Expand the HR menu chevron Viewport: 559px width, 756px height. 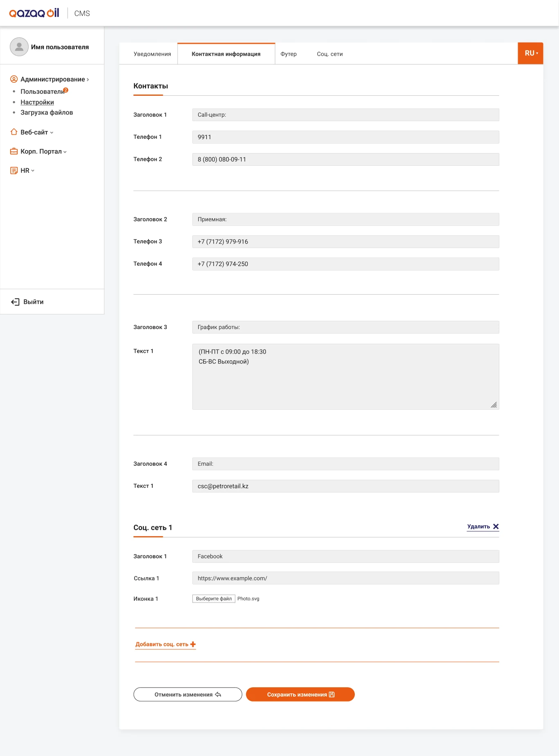tap(33, 171)
